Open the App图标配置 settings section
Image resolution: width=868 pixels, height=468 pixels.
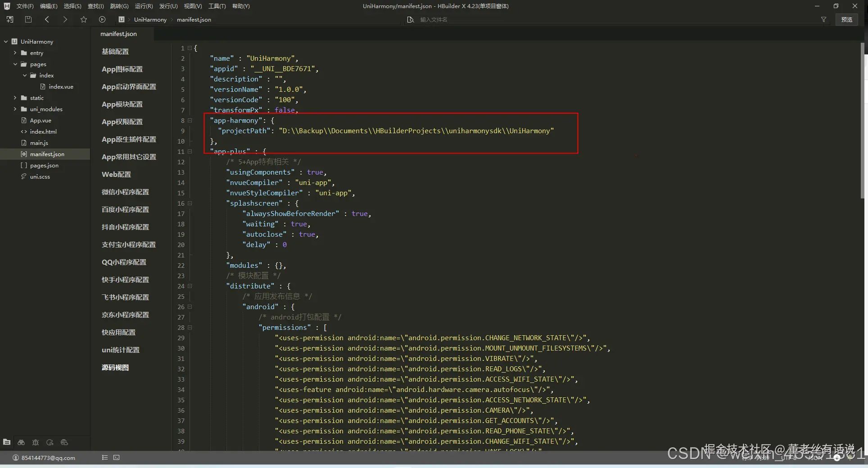(x=122, y=69)
